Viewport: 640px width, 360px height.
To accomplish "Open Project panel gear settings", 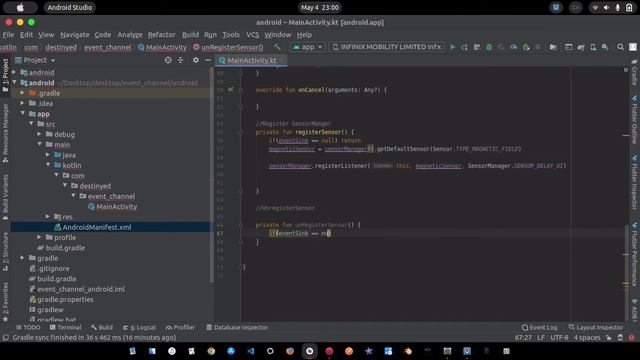I will coord(196,60).
